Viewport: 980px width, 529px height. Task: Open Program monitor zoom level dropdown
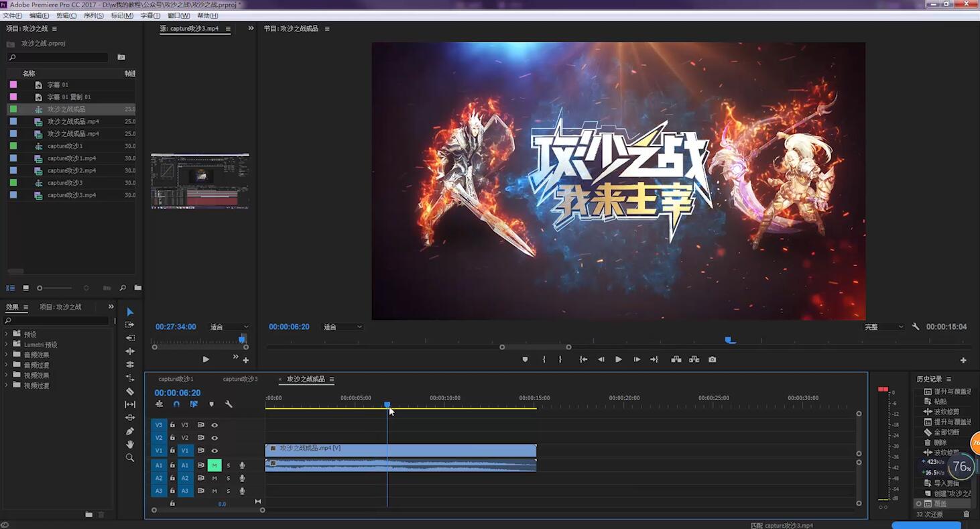(343, 327)
